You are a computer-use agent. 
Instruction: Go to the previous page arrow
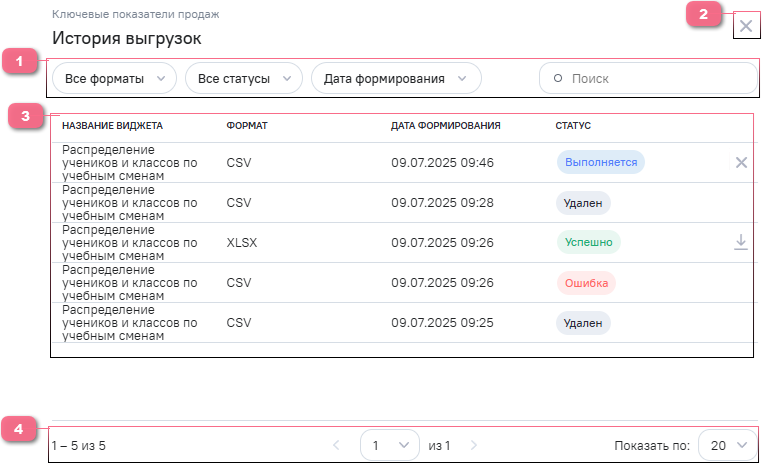click(x=336, y=445)
